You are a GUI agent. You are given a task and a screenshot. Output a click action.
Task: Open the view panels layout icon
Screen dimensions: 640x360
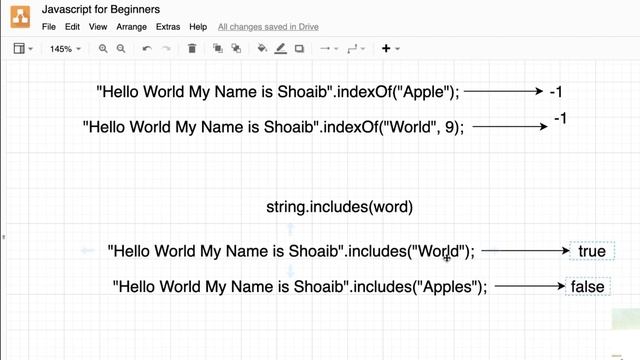pyautogui.click(x=19, y=49)
